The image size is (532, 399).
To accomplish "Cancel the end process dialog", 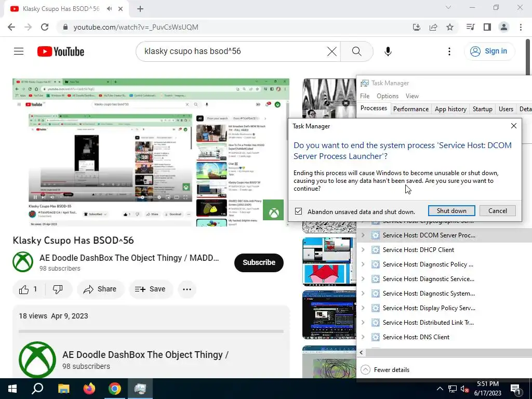I will click(497, 211).
